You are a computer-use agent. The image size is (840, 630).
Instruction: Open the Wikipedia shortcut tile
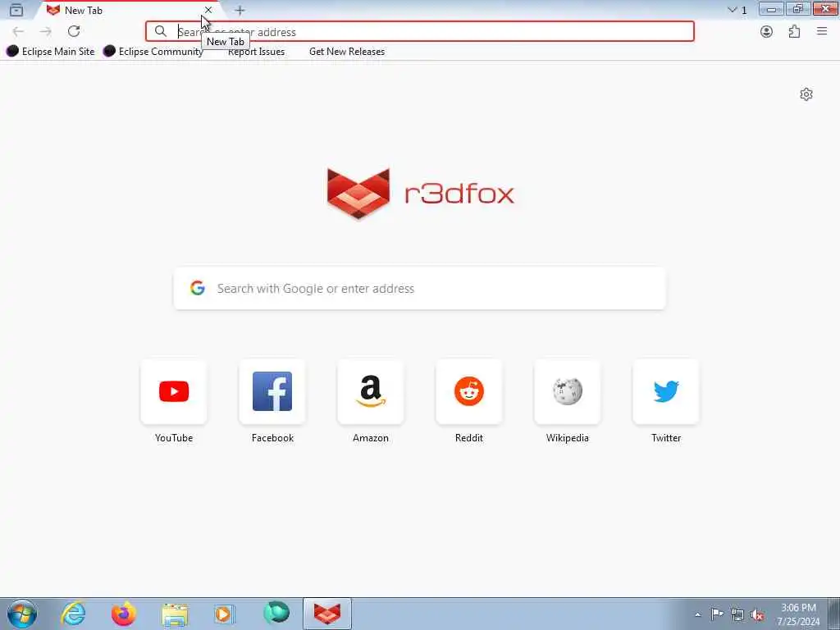pyautogui.click(x=568, y=391)
